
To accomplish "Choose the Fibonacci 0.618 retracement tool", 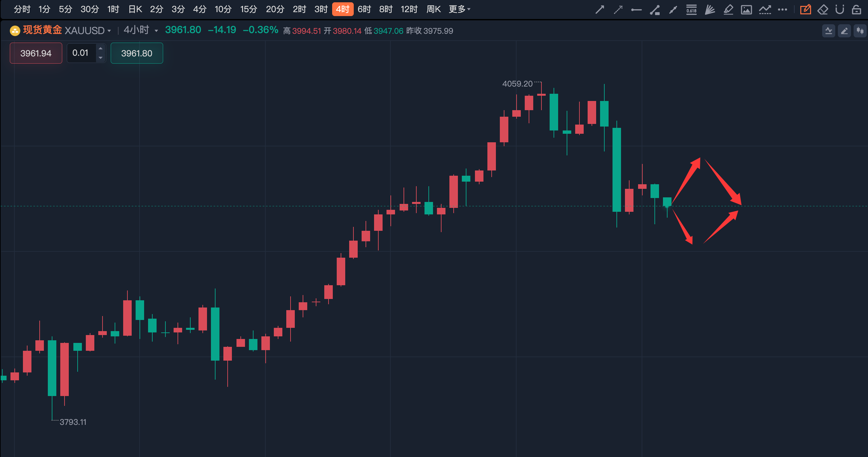I will click(x=691, y=10).
